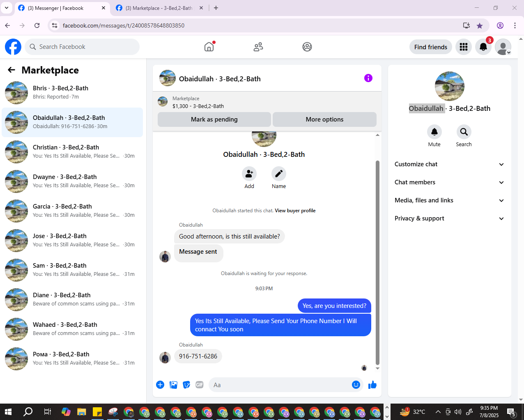Open more actions plus icon in composer

coord(160,385)
